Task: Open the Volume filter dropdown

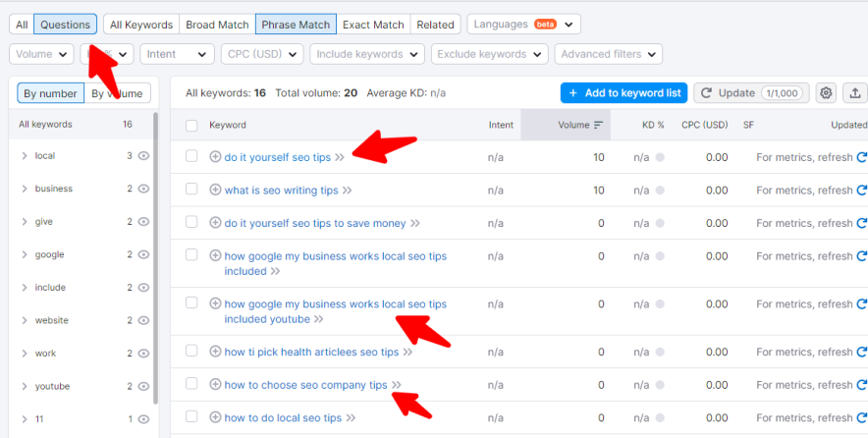Action: point(41,54)
